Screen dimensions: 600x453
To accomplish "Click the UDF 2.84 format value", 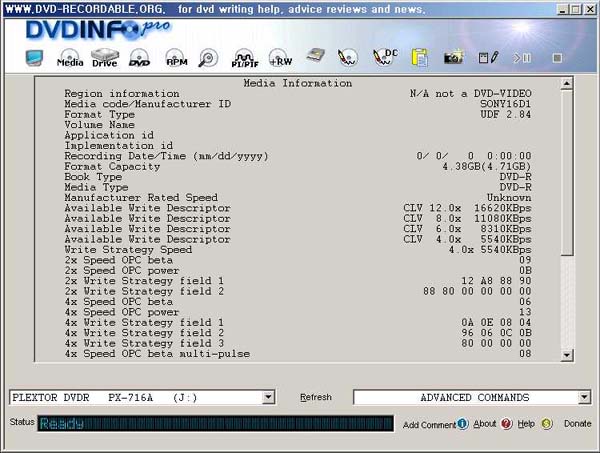I will point(506,114).
